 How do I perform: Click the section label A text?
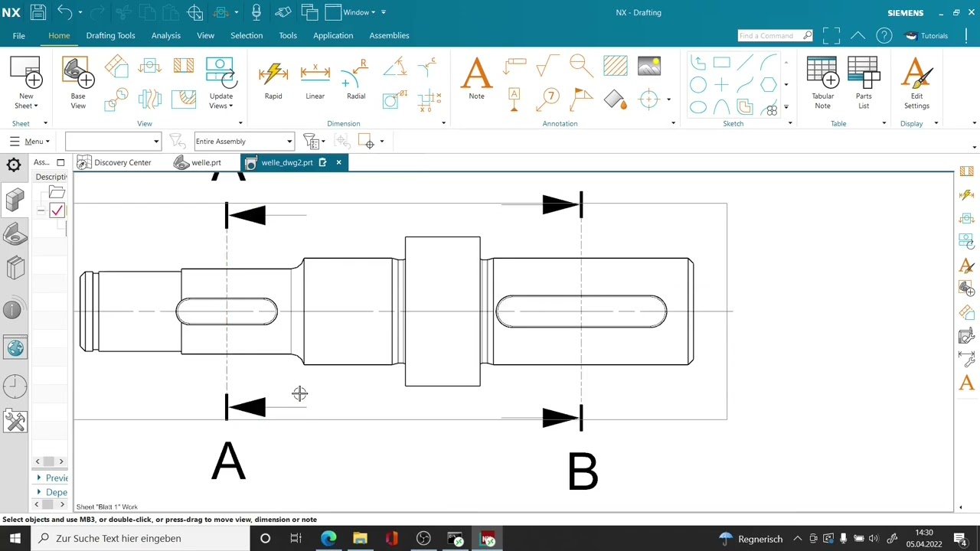[x=228, y=461]
